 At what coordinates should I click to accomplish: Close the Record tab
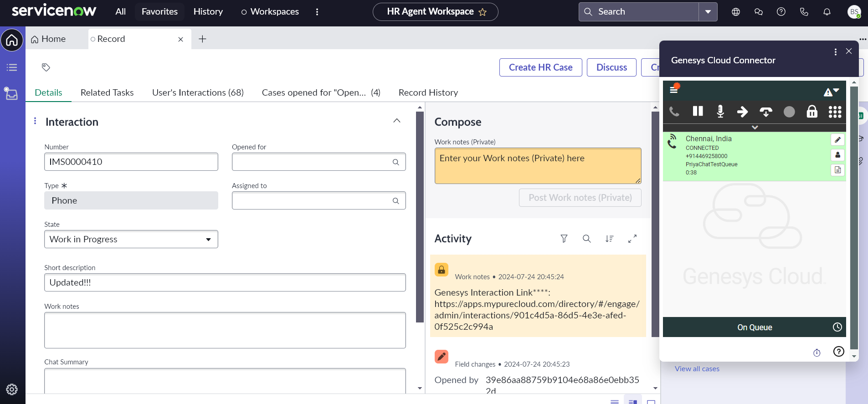181,40
